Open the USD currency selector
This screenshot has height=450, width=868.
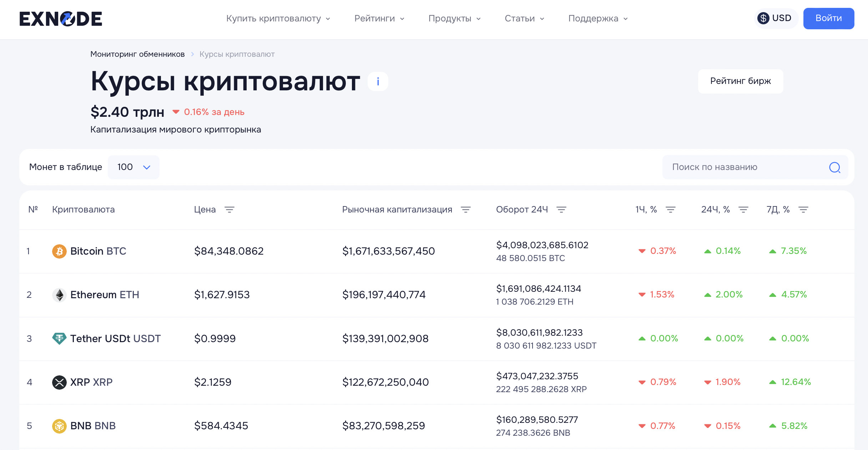[x=775, y=18]
